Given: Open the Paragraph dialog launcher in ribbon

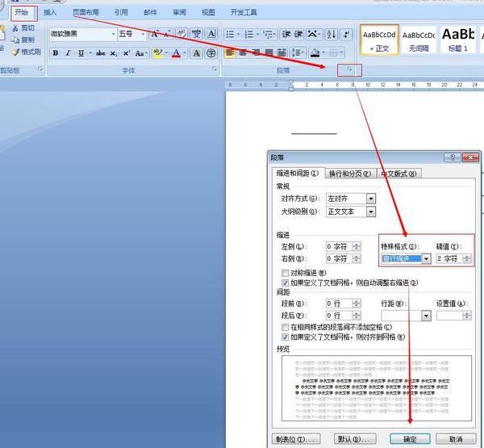Looking at the screenshot, I should [350, 69].
